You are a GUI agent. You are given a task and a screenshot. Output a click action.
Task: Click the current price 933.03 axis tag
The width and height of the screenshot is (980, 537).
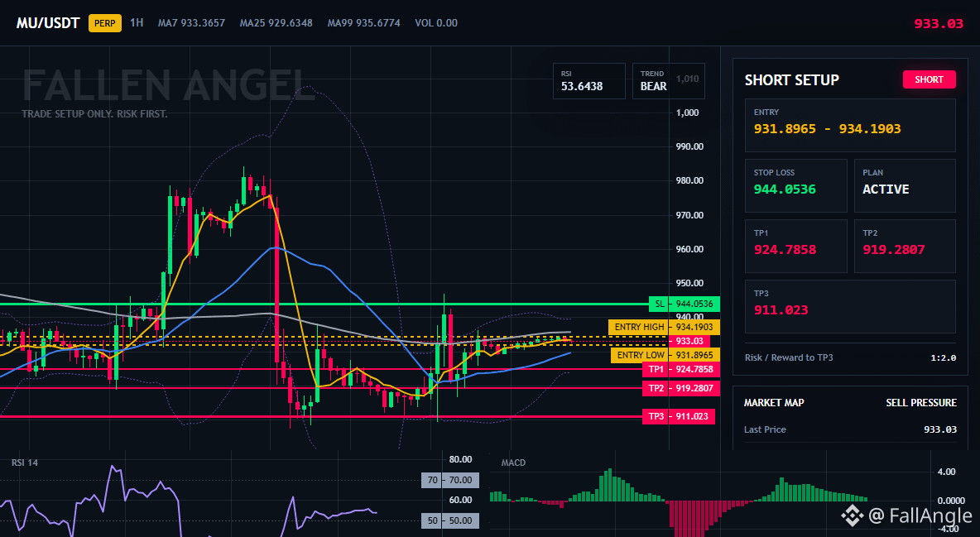(x=689, y=342)
